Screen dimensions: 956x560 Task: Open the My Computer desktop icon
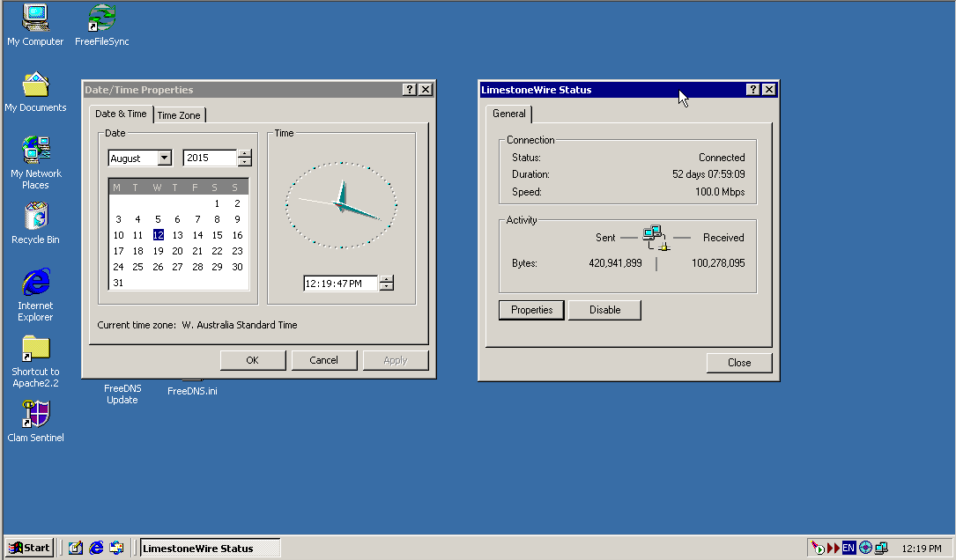pyautogui.click(x=35, y=25)
